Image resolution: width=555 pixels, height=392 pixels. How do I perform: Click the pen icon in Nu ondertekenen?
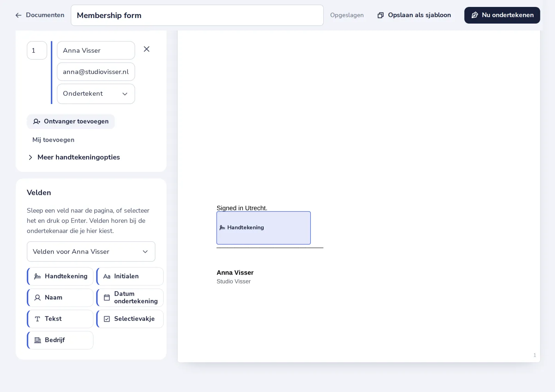(475, 15)
